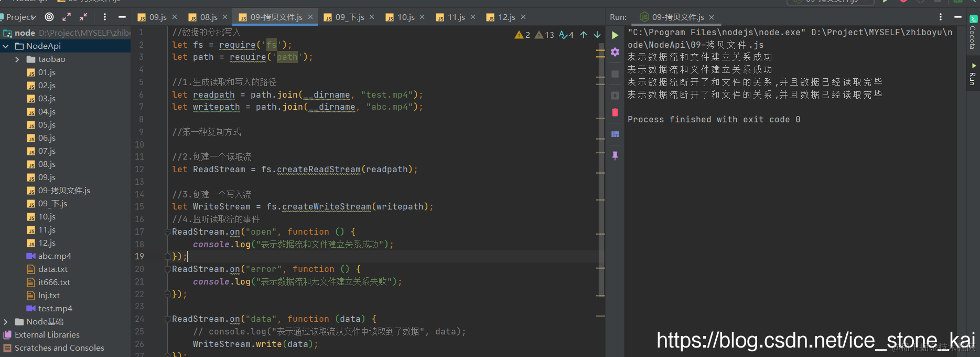Click the createWriteStream call on line 15

pos(326,207)
